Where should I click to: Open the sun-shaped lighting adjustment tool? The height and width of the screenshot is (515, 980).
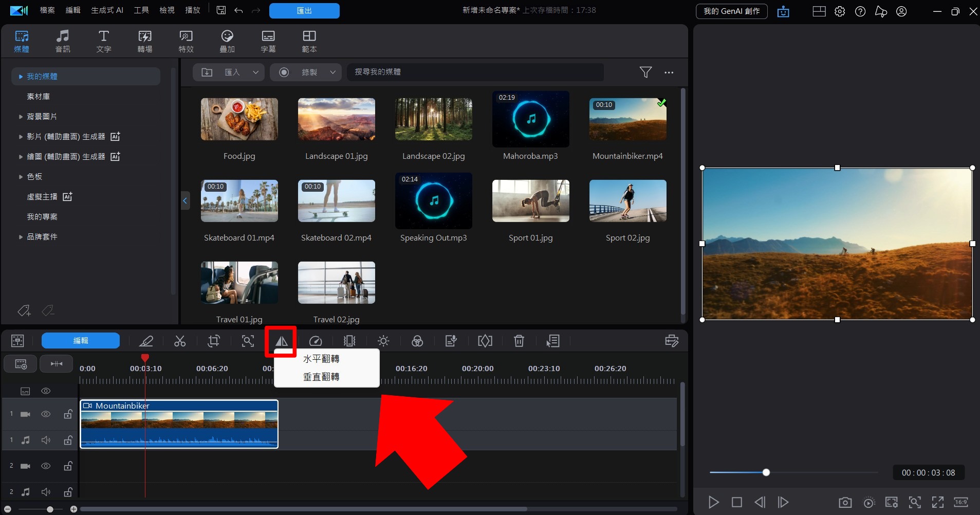click(383, 341)
